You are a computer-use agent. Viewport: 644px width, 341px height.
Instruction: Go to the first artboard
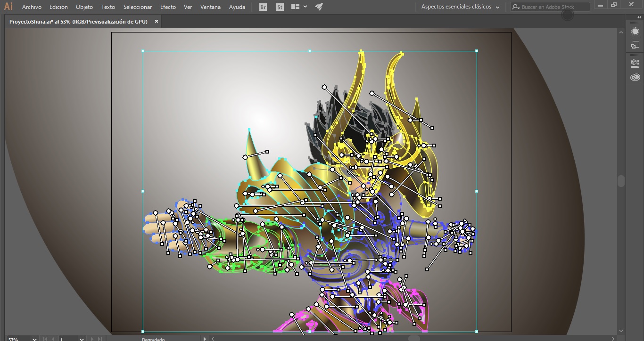click(45, 339)
